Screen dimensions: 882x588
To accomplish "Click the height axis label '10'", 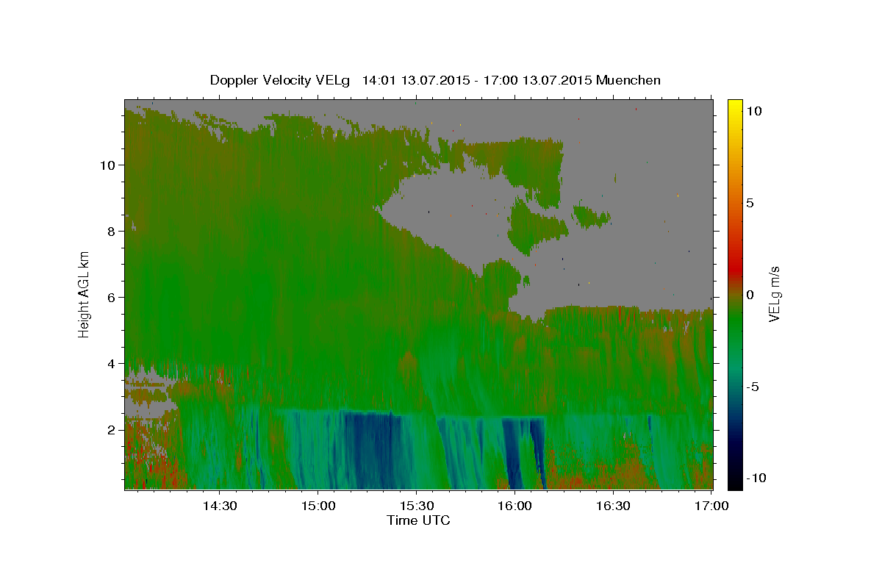I will (x=107, y=165).
